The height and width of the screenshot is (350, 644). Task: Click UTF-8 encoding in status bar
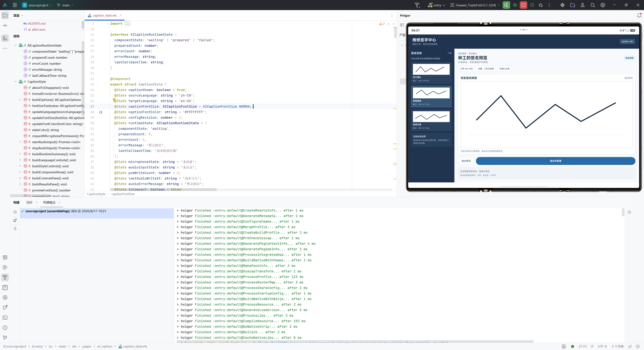602,346
